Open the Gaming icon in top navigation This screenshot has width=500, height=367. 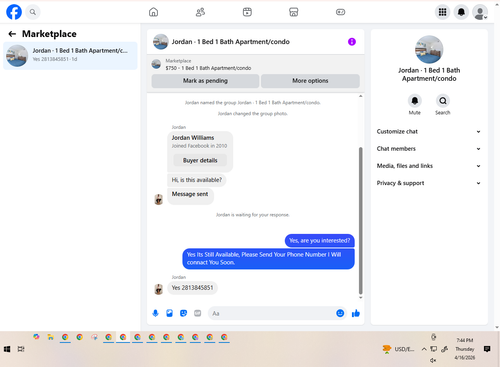click(x=340, y=12)
